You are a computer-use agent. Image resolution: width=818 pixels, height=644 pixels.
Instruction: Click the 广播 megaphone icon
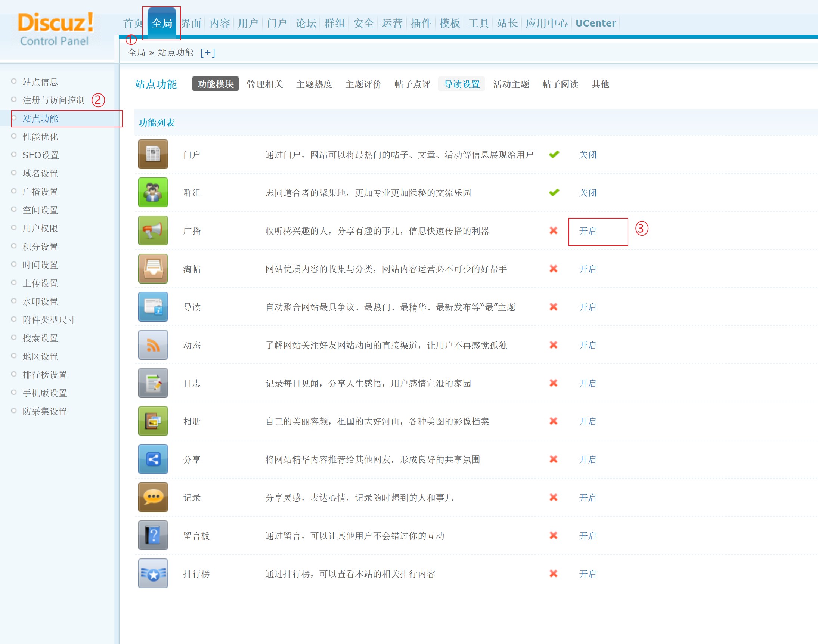153,231
